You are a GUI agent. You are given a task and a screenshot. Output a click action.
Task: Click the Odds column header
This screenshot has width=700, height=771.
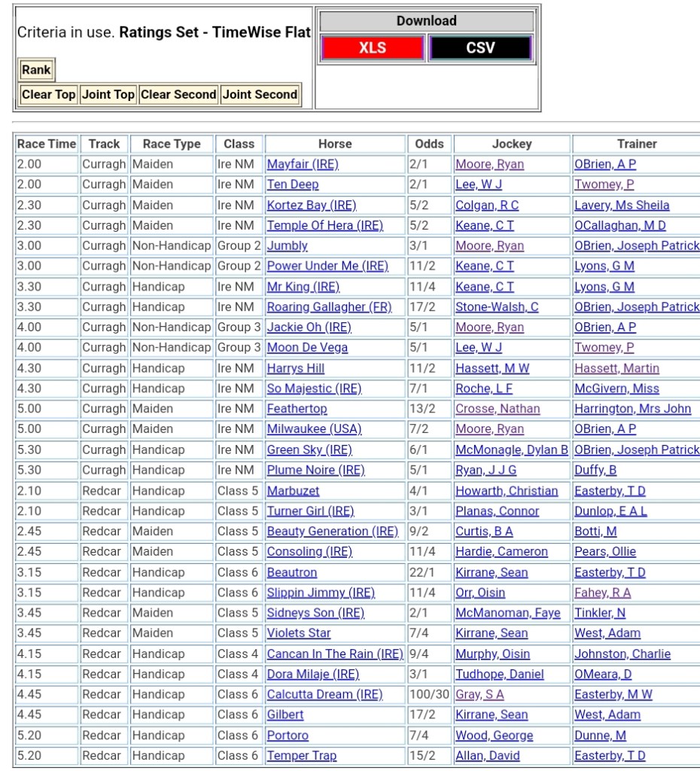tap(429, 144)
